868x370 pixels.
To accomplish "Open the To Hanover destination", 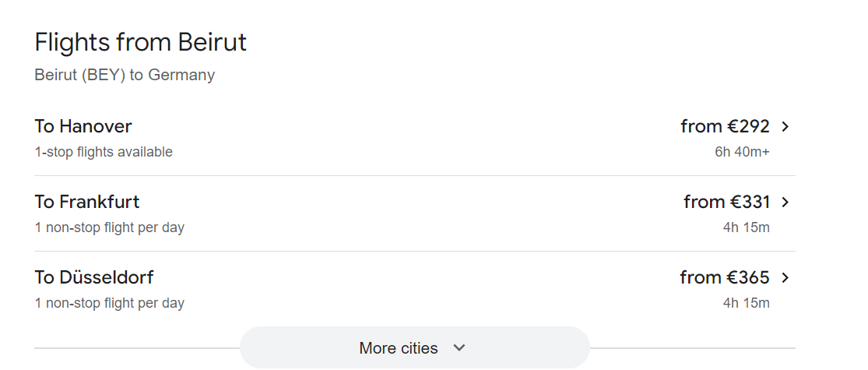I will tap(83, 126).
